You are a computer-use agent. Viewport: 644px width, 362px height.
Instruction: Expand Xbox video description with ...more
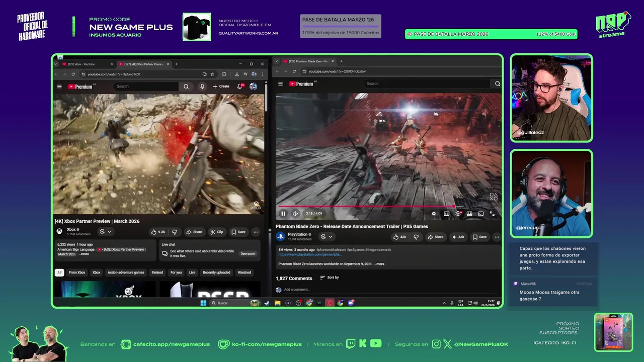pyautogui.click(x=84, y=254)
